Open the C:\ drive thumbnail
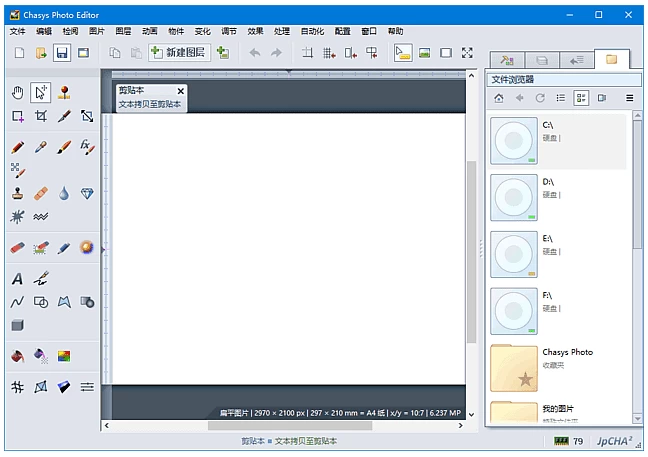The height and width of the screenshot is (457, 648). click(x=515, y=141)
